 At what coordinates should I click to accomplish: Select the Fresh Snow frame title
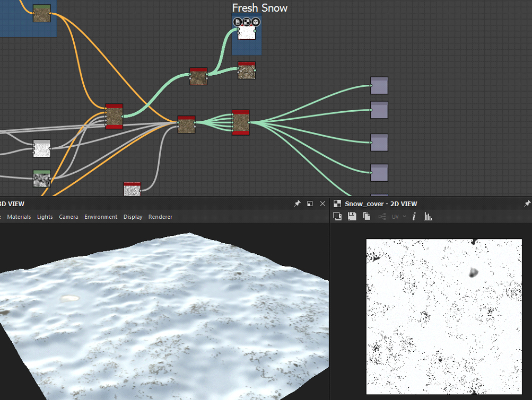point(259,8)
